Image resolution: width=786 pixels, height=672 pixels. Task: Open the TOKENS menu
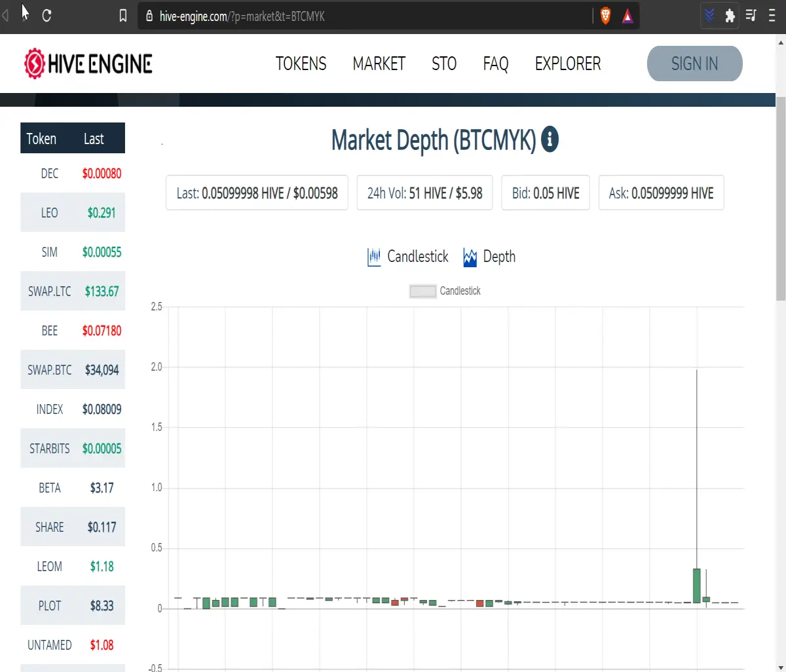pyautogui.click(x=301, y=64)
